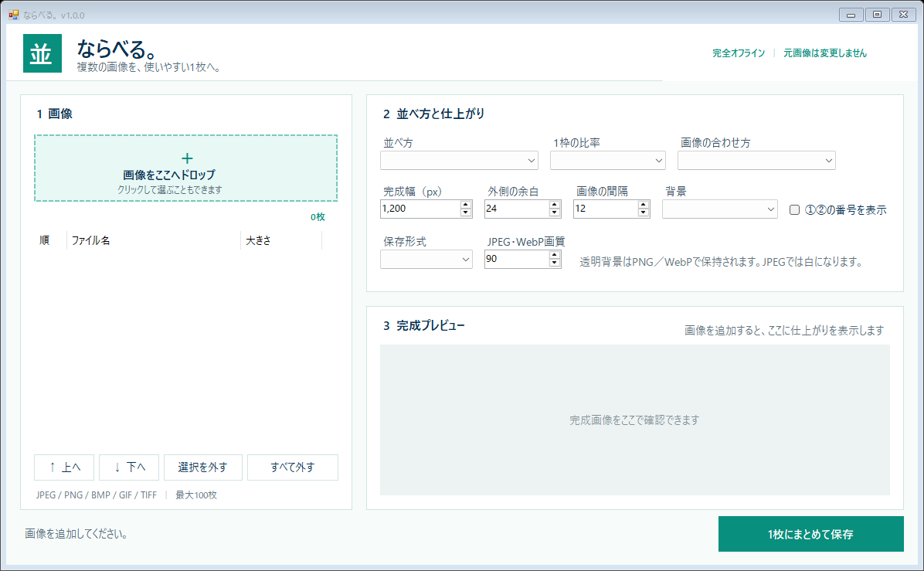
Task: Click the 外側の余白 value field
Action: (516, 209)
